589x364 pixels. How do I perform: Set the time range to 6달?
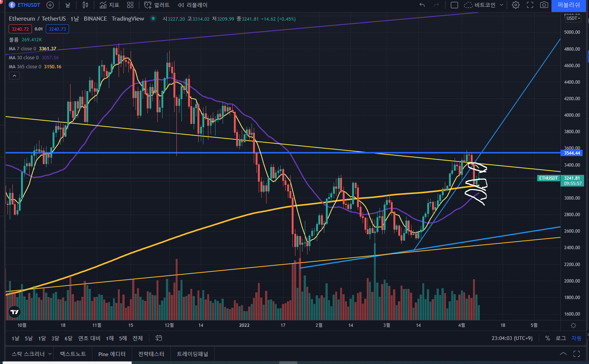point(68,338)
